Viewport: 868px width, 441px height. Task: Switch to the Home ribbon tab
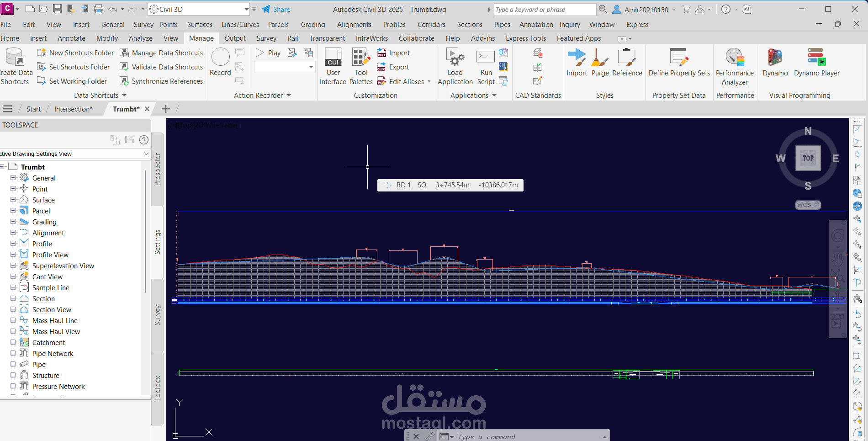(x=10, y=38)
